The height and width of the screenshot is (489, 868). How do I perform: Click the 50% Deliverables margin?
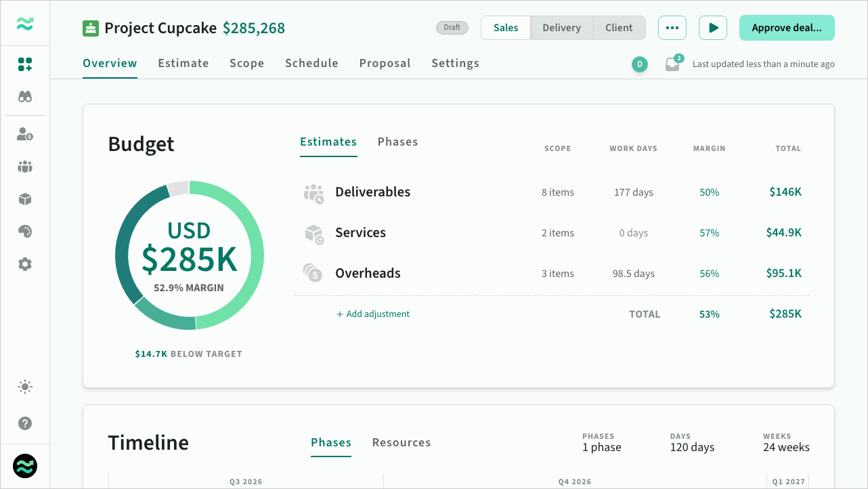(710, 192)
